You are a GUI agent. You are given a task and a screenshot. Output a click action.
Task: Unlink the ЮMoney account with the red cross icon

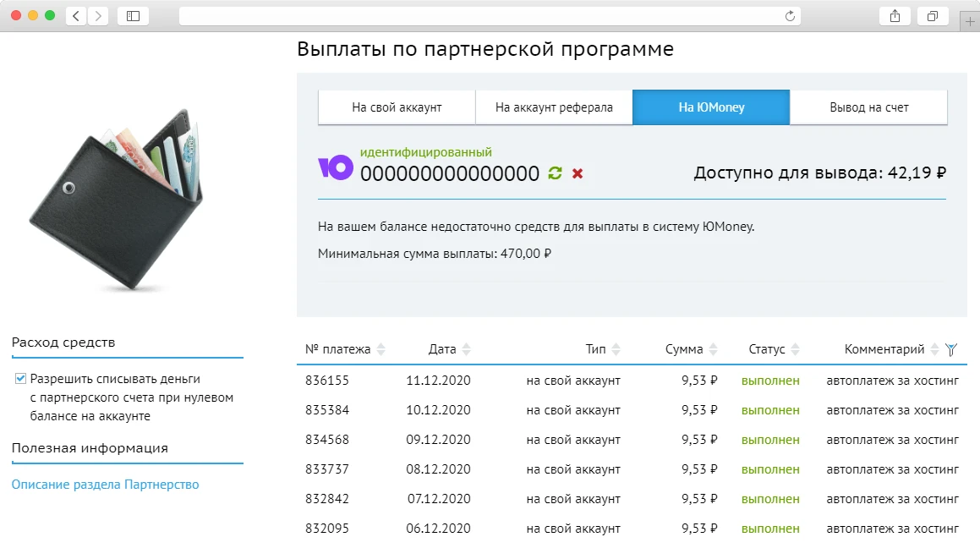tap(578, 173)
